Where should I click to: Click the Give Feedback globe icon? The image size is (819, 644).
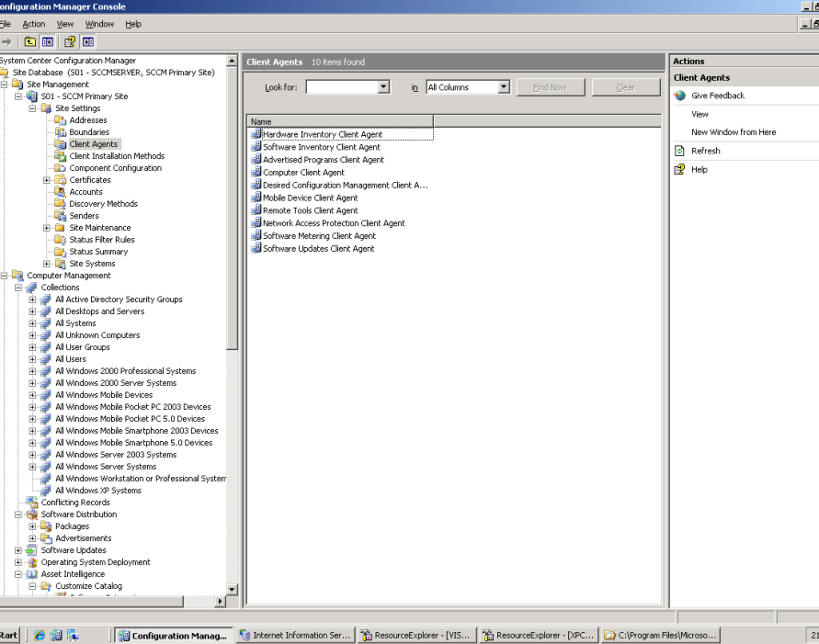pos(679,96)
